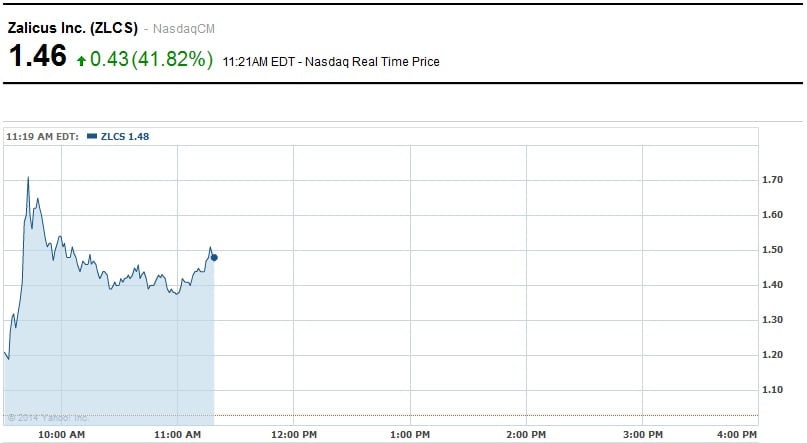Viewport: 807px width, 443px height.
Task: Click the 4:00 PM time axis label
Action: [737, 435]
